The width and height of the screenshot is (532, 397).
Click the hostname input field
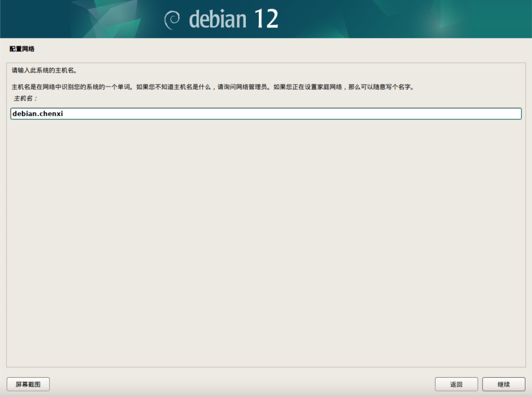[266, 114]
